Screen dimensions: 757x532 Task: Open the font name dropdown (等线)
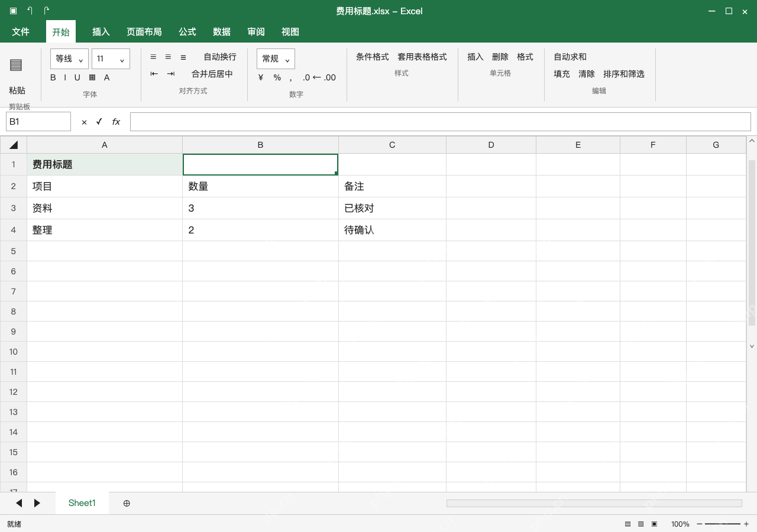69,59
